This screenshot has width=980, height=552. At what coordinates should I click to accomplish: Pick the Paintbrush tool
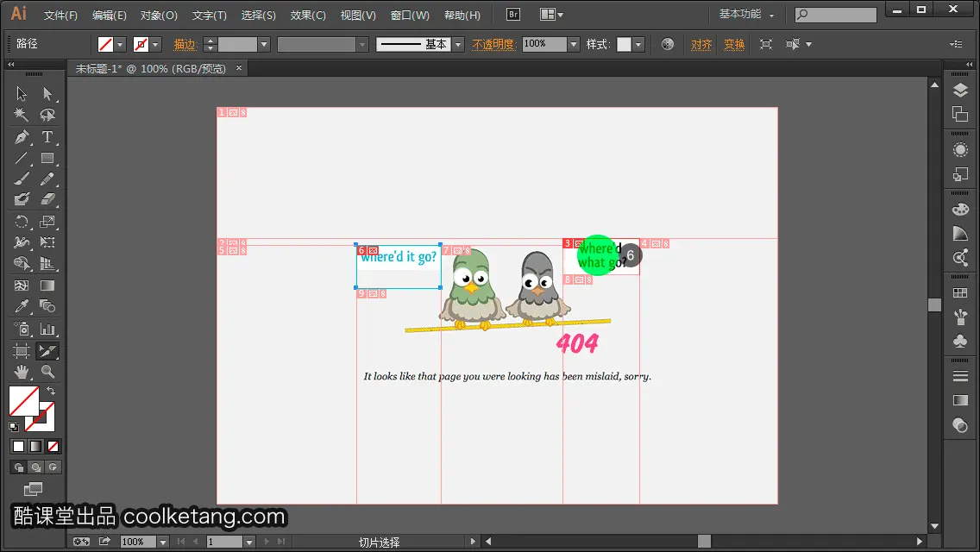click(22, 179)
